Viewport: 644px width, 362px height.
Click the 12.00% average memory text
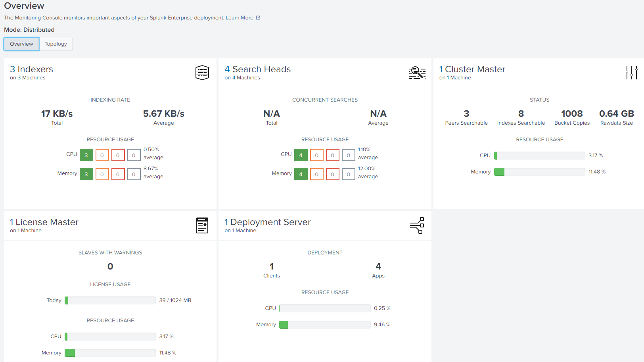coord(368,173)
